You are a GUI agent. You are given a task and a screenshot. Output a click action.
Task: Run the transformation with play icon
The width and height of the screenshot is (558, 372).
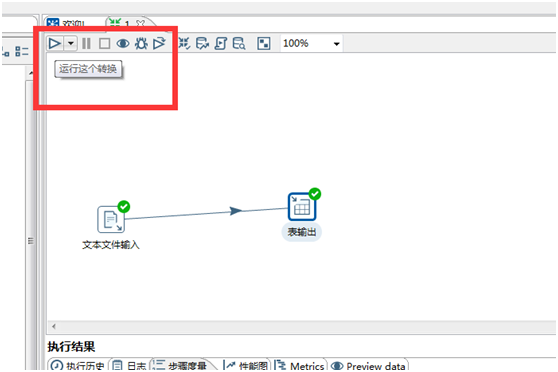[x=54, y=43]
